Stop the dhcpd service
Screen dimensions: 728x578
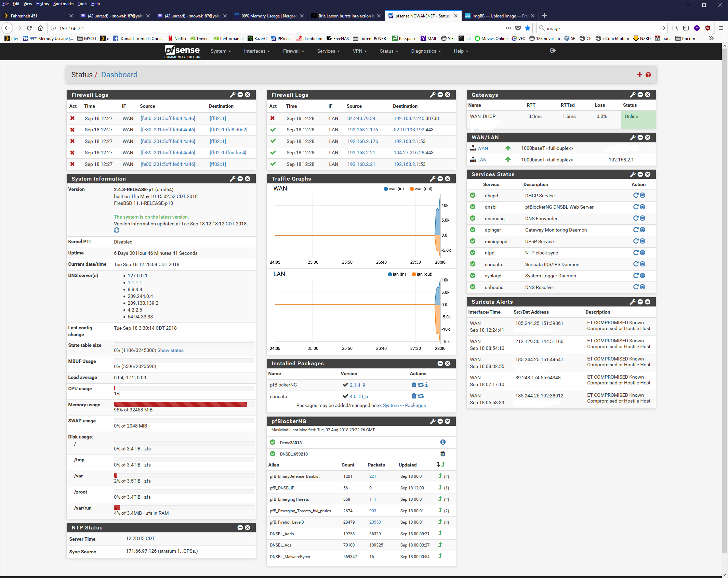click(x=643, y=195)
